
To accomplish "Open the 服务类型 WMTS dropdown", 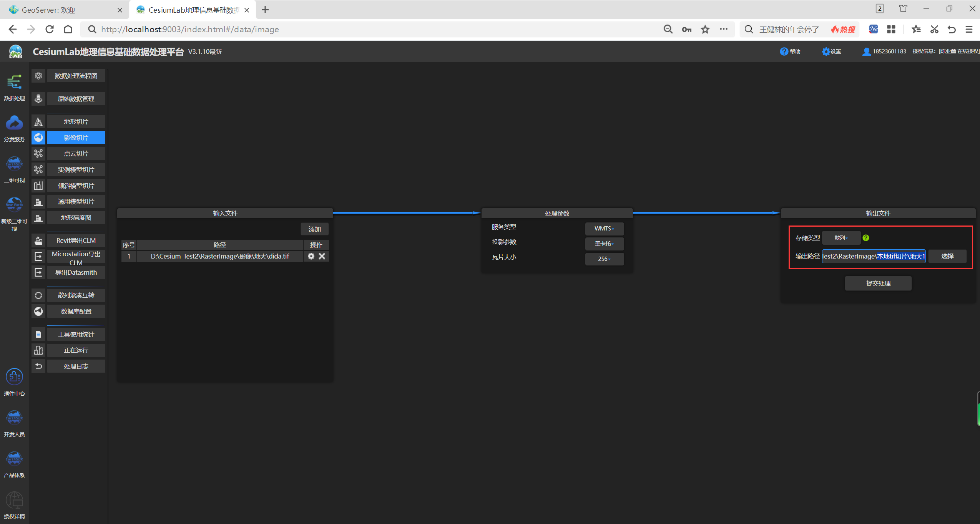I will [604, 229].
